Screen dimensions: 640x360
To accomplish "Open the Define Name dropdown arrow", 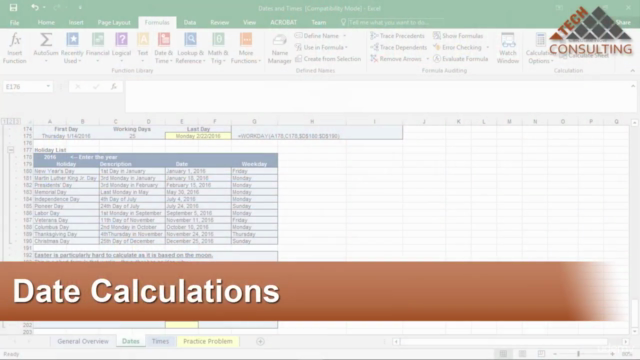I will tap(344, 36).
